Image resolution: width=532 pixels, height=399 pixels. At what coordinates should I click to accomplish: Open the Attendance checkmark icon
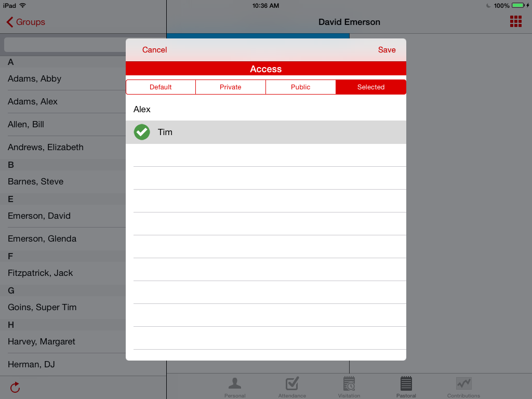(292, 384)
